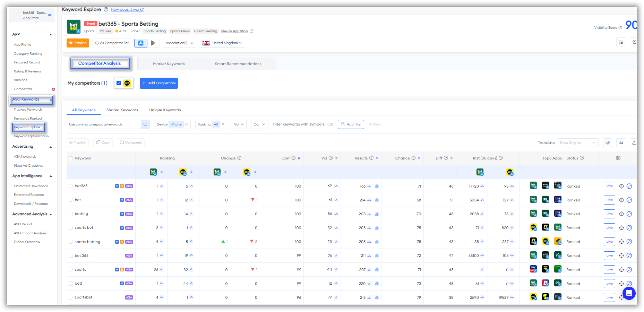This screenshot has width=644, height=312.
Task: Click As Competitor For button
Action: (112, 43)
